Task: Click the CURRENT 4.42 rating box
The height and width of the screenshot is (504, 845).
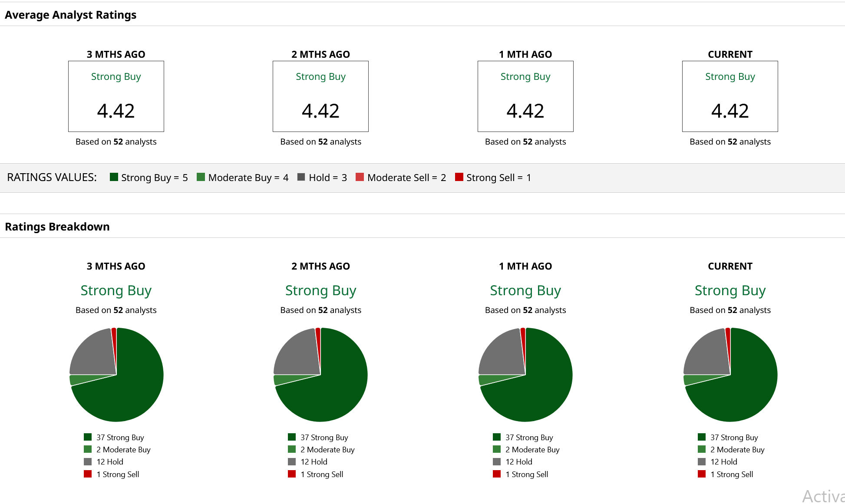Action: (x=730, y=96)
